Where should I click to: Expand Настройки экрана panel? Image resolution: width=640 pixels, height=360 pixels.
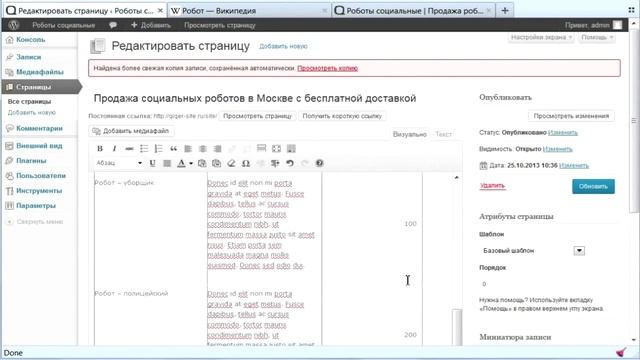pyautogui.click(x=541, y=38)
